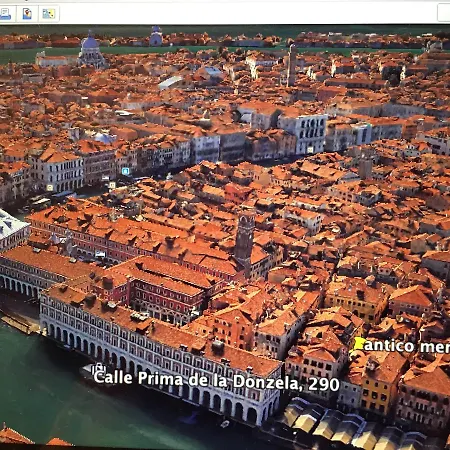Image resolution: width=450 pixels, height=450 pixels.
Task: Click the small distant dome at top center
Action: 156,36
